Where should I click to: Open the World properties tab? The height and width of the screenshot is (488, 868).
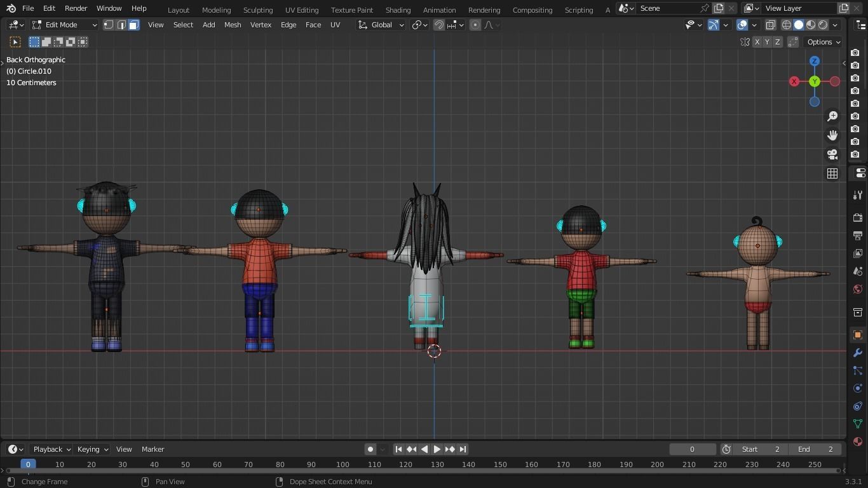click(x=858, y=289)
